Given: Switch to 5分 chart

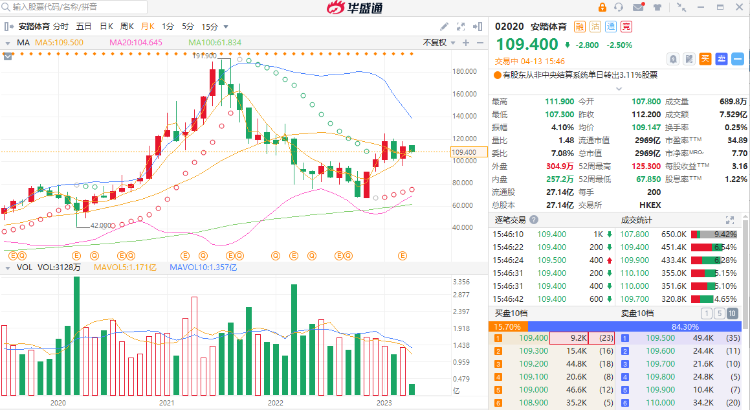Looking at the screenshot, I should click(x=188, y=27).
